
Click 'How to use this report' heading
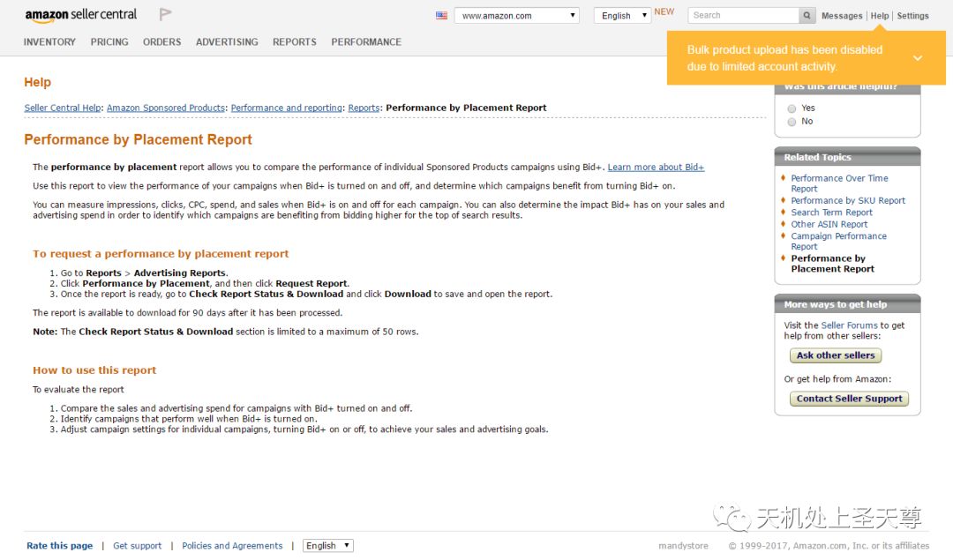pos(94,370)
